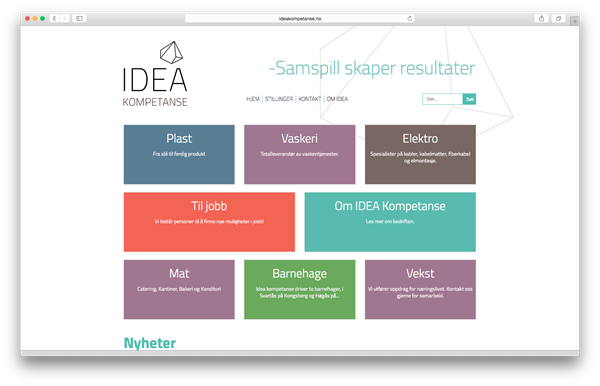Reload the page using the refresh icon

(x=410, y=18)
